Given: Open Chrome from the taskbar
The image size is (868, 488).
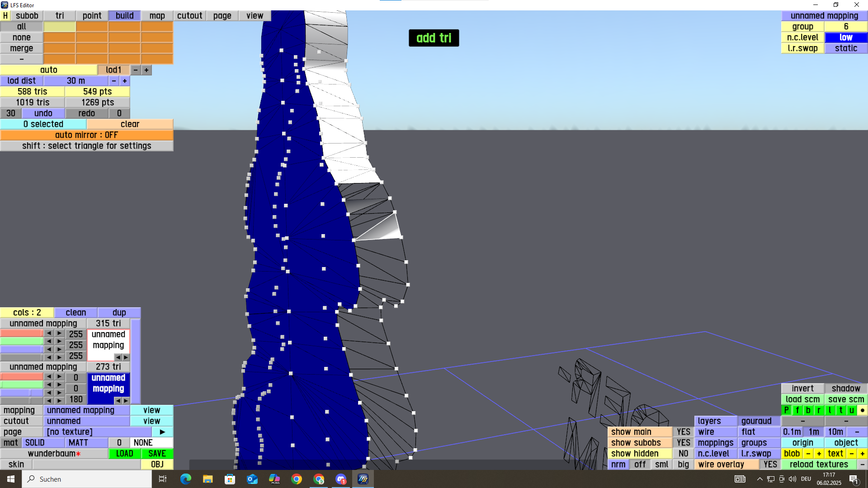Looking at the screenshot, I should pos(297,479).
